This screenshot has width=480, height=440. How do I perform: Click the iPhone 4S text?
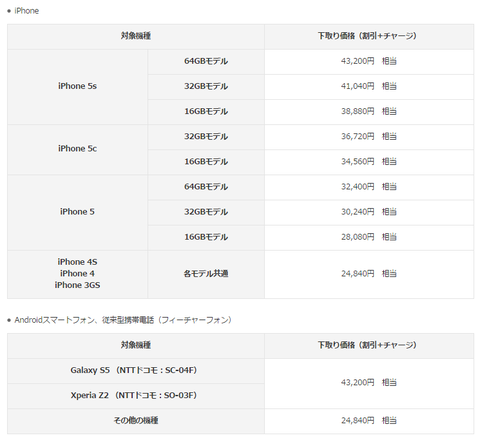click(x=77, y=262)
